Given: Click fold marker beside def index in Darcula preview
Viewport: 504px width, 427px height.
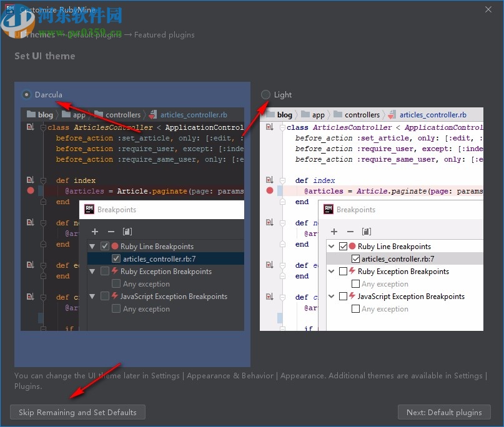Looking at the screenshot, I should 43,180.
